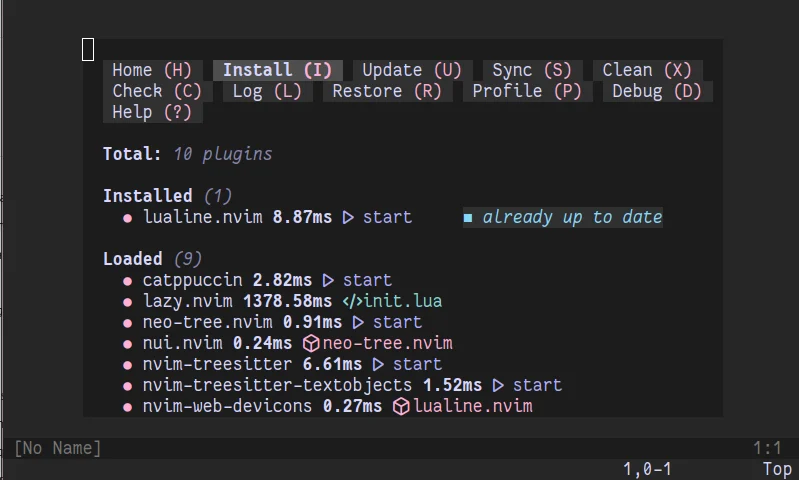Open the Log (L) view
Viewport: 799px width, 480px height.
[x=268, y=91]
